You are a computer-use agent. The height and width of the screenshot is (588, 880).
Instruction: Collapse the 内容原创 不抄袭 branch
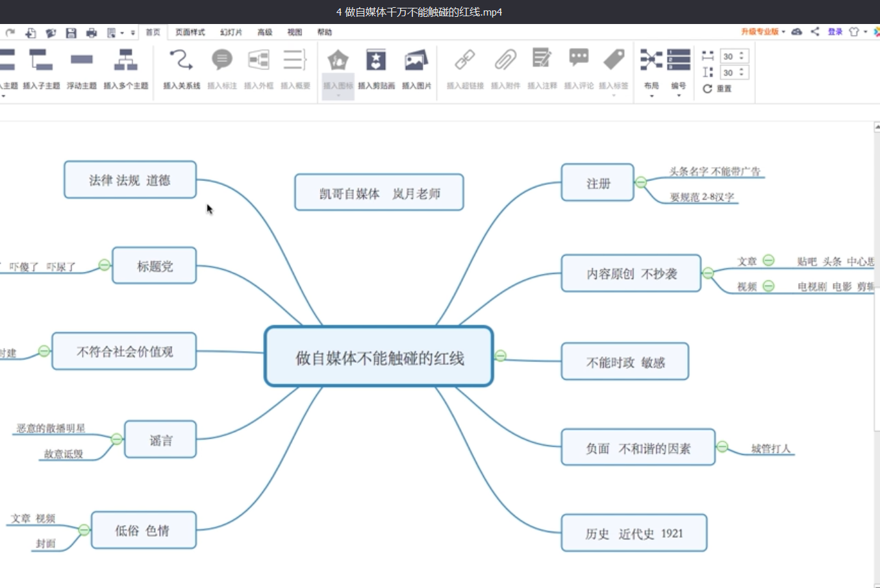[708, 273]
